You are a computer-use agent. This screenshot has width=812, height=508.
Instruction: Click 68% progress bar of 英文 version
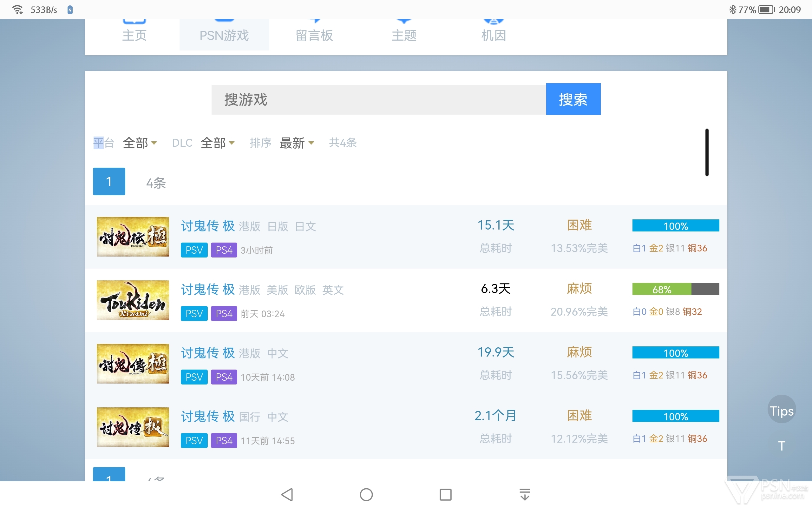[676, 289]
